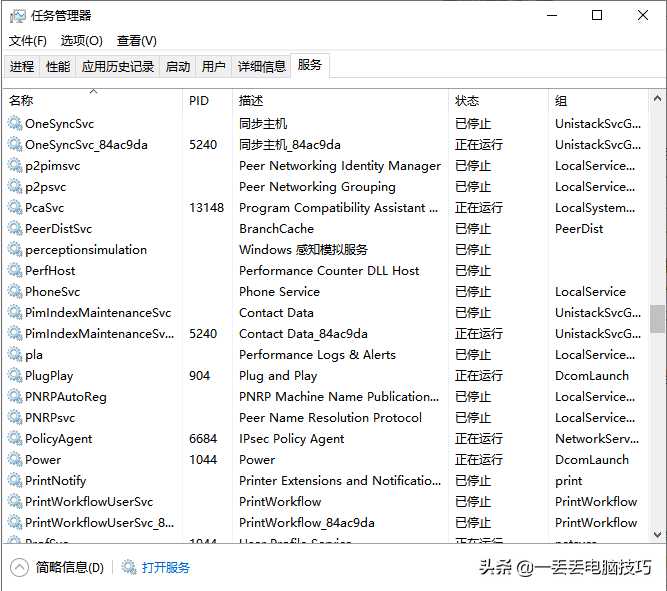Open the 打开服务 link
The image size is (667, 591).
166,568
